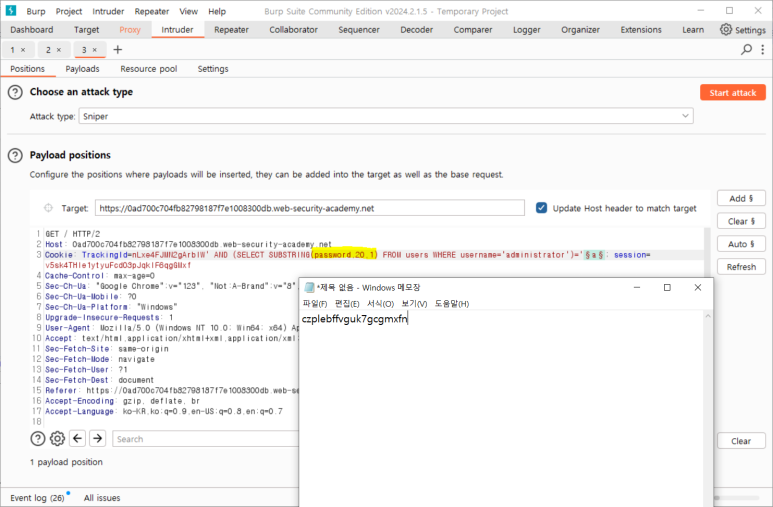Open the Project menu
The height and width of the screenshot is (507, 773).
coord(69,11)
